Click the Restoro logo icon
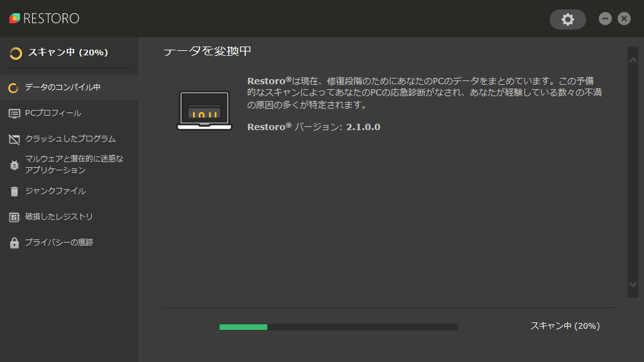The image size is (644, 362). [15, 18]
